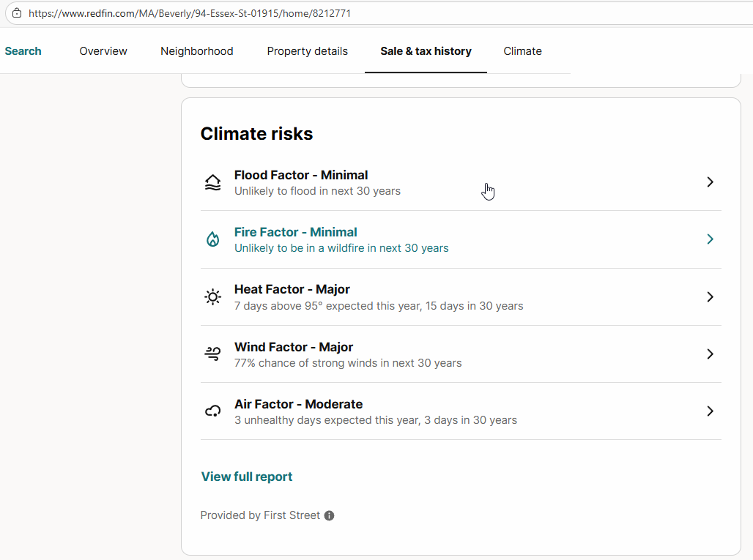753x560 pixels.
Task: Expand the Heat Factor row chevron
Action: [709, 296]
